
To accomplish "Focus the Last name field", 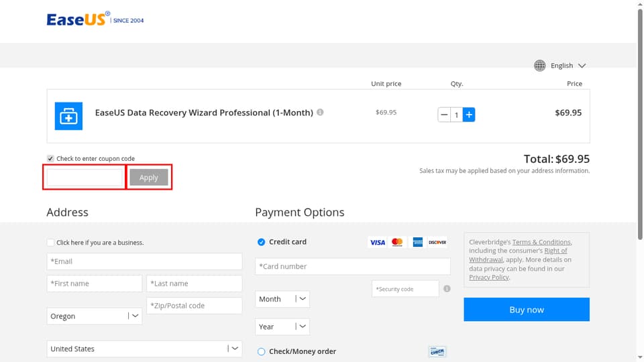I will (x=195, y=284).
